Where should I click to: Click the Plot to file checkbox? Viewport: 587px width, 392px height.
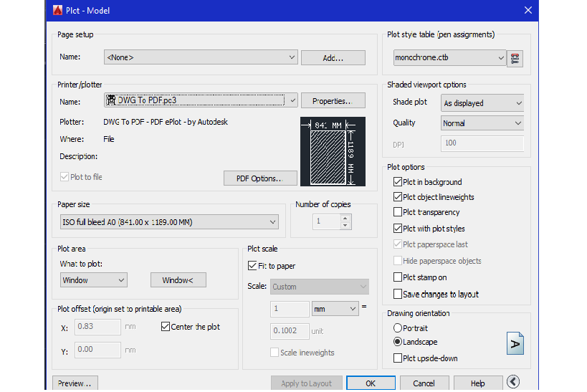[65, 177]
